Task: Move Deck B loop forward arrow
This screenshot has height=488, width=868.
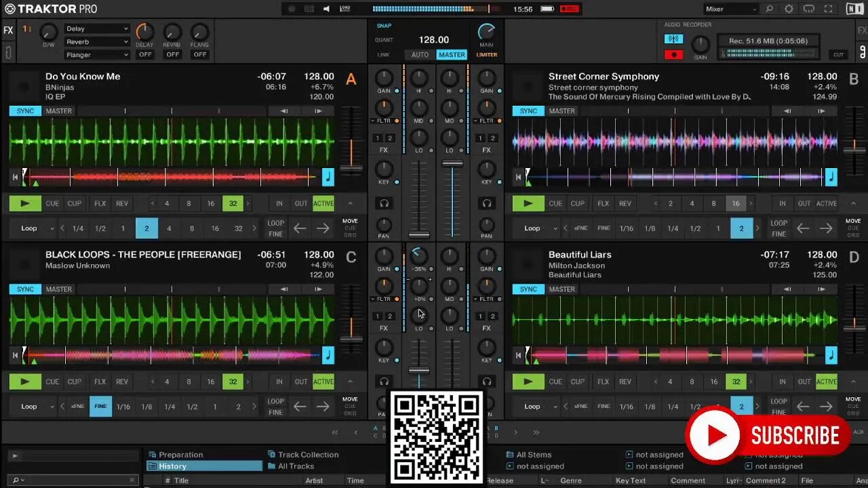Action: pyautogui.click(x=826, y=228)
